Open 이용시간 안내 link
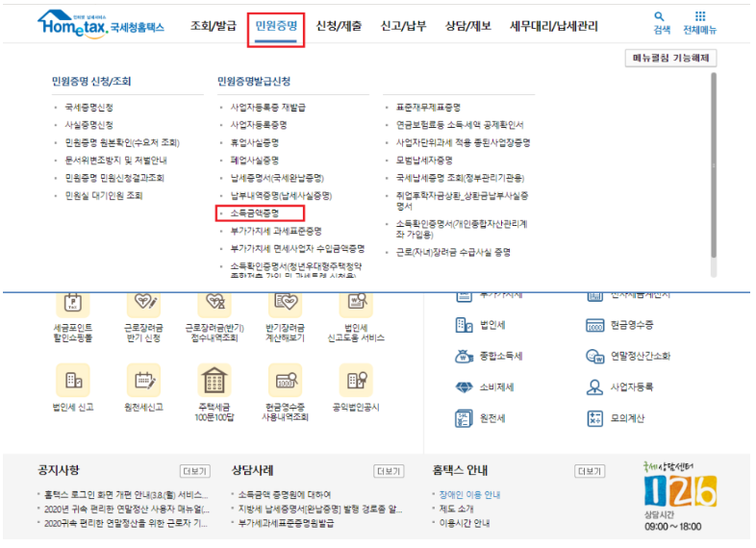 pos(465,523)
